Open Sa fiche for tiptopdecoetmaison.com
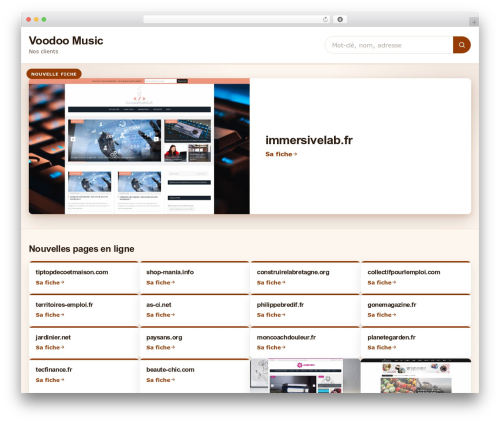This screenshot has height=423, width=500. 50,283
